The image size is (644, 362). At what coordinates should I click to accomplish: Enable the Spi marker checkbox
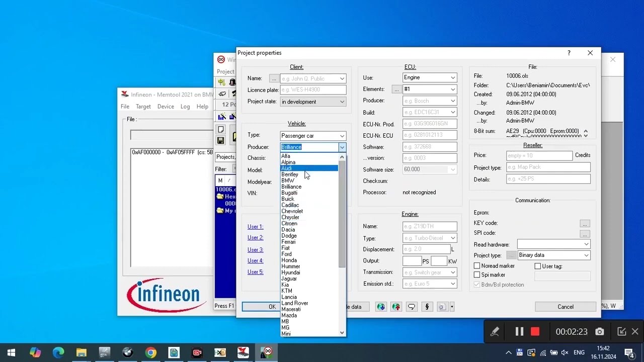(x=477, y=275)
